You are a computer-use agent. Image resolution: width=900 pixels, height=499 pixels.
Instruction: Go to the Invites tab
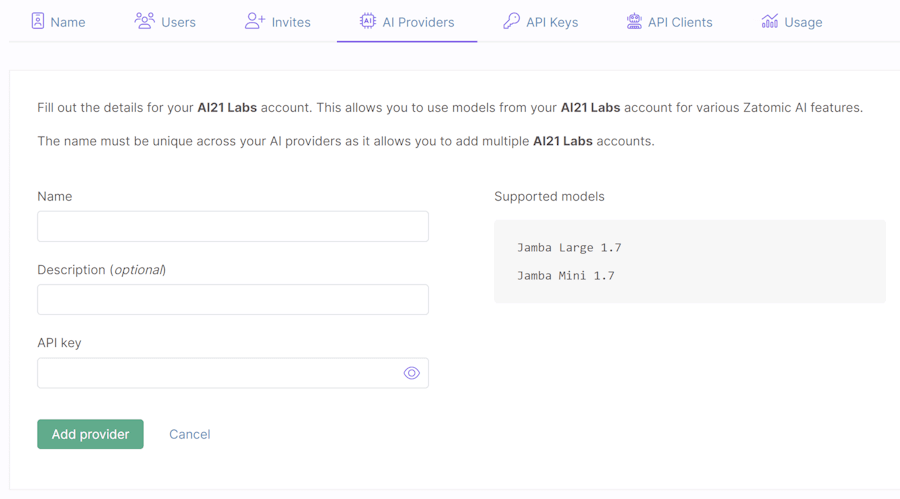click(278, 22)
